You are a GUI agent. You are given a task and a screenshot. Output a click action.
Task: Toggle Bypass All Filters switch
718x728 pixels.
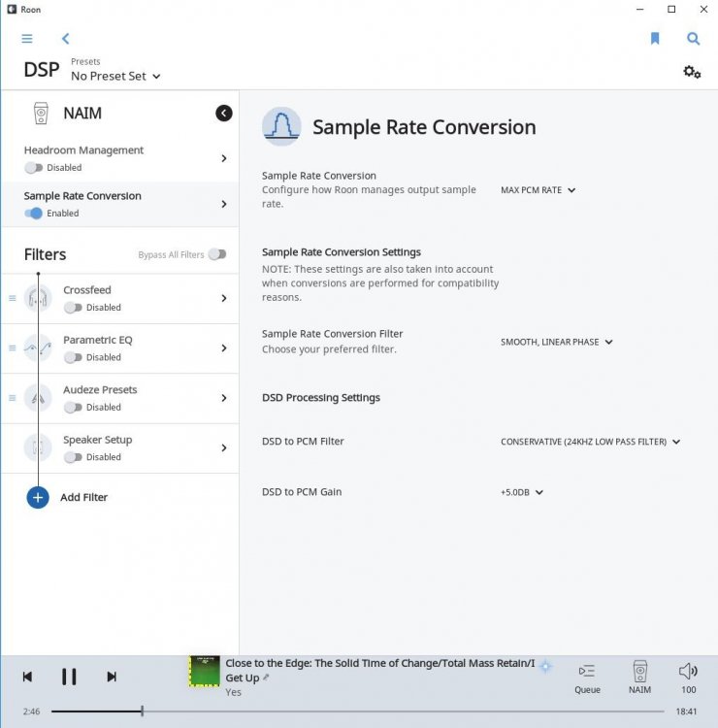[x=217, y=254]
